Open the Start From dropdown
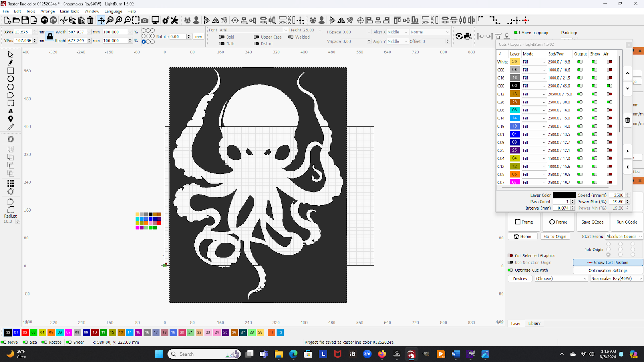This screenshot has width=644, height=362. pos(624,237)
